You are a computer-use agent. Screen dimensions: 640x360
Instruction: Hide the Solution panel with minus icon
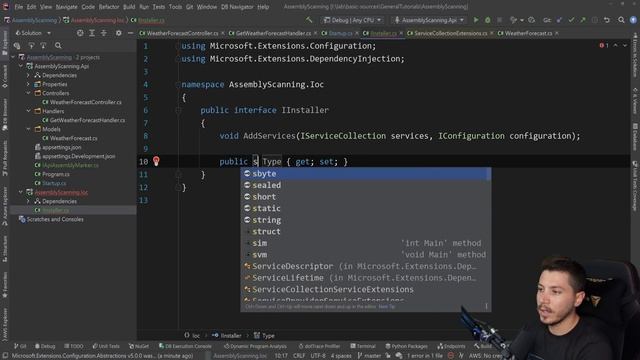pos(130,33)
